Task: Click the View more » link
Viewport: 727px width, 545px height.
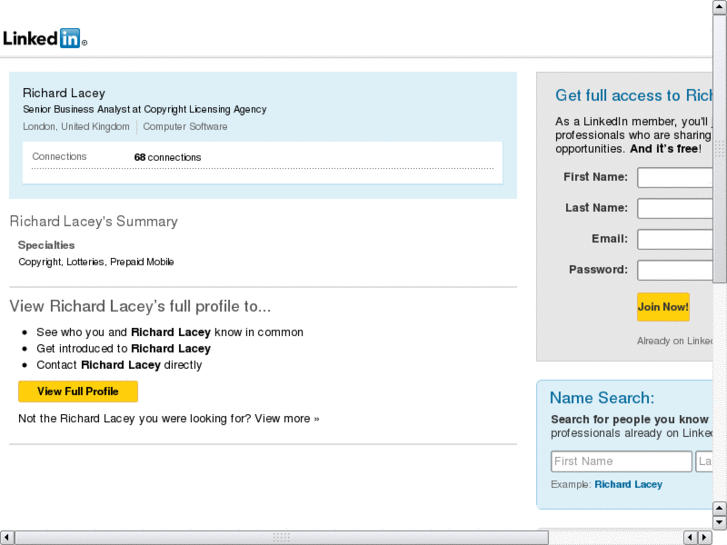Action: (287, 418)
